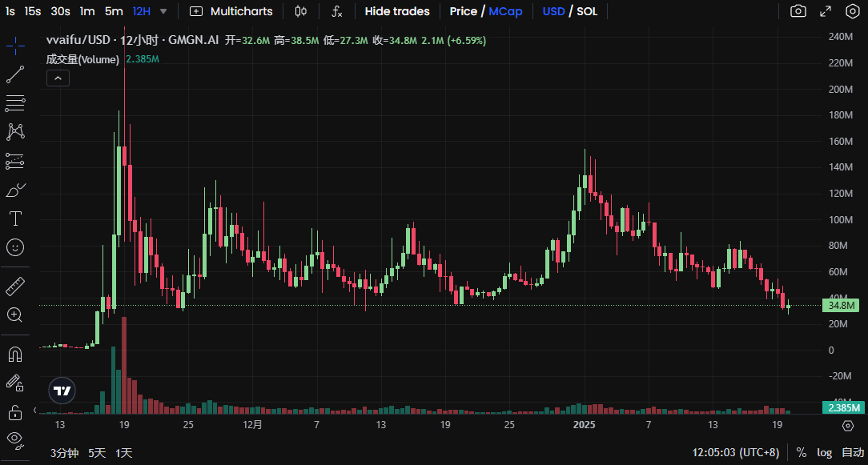This screenshot has height=465, width=868.
Task: Select the 12H interval
Action: (142, 11)
